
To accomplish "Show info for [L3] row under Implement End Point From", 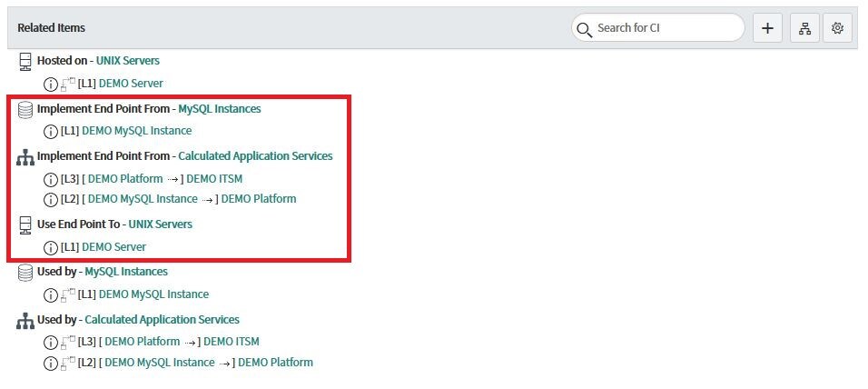I will point(50,180).
